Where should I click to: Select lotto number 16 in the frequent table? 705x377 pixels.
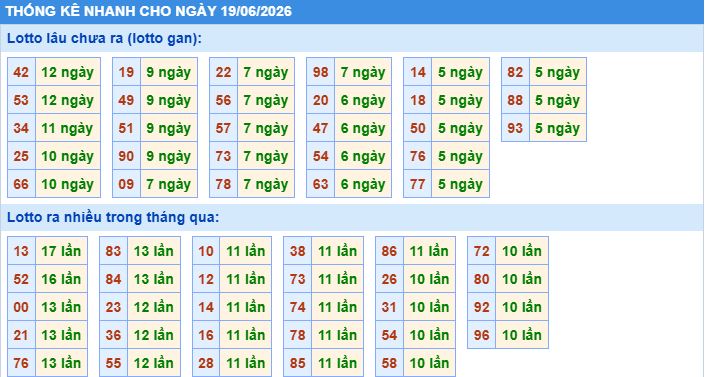coord(206,335)
